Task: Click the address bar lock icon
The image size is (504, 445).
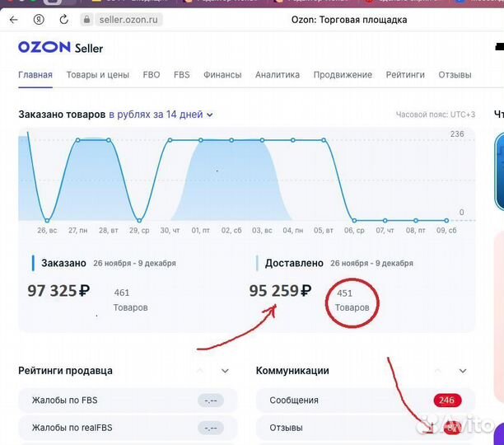Action: 86,20
